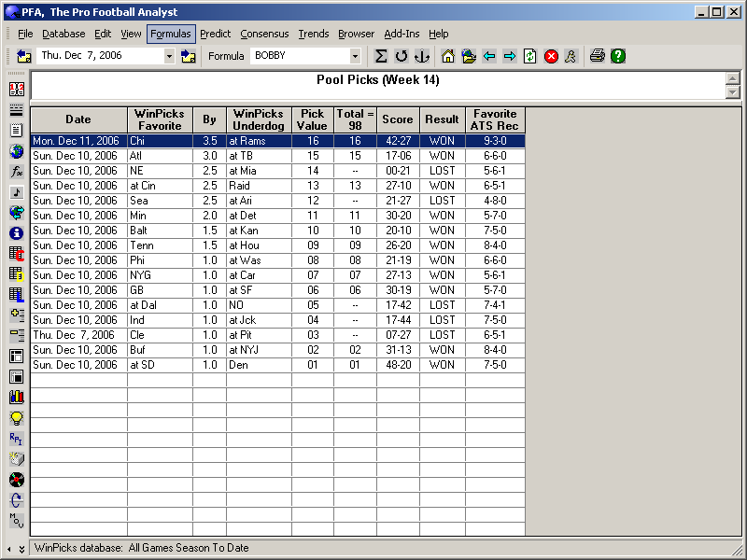
Task: Click the globe icon in sidebar
Action: [x=17, y=151]
